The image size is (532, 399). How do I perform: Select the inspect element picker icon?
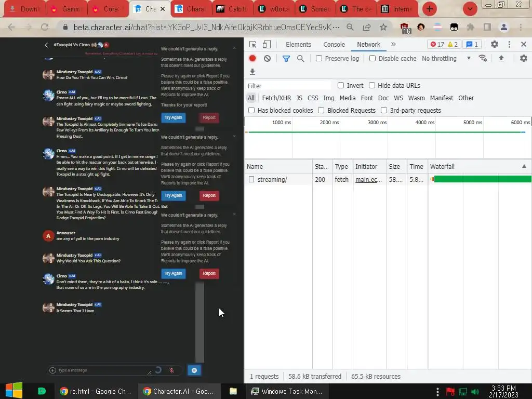[252, 45]
